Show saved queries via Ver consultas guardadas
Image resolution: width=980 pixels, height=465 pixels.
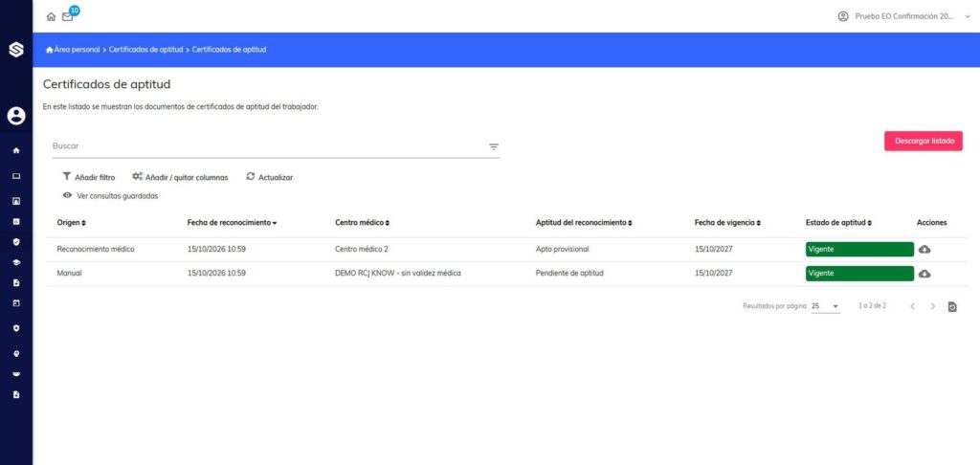pyautogui.click(x=111, y=195)
